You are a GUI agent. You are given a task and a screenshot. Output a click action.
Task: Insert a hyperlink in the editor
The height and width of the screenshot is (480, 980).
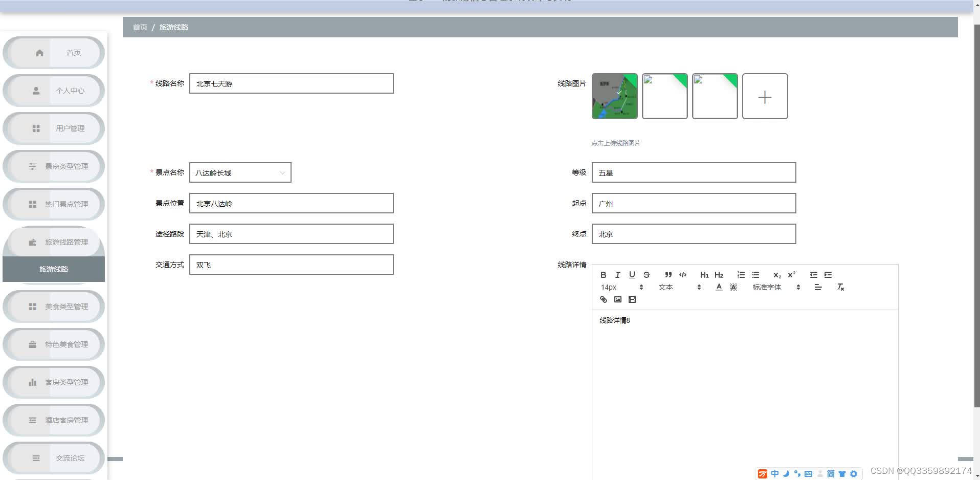point(603,299)
